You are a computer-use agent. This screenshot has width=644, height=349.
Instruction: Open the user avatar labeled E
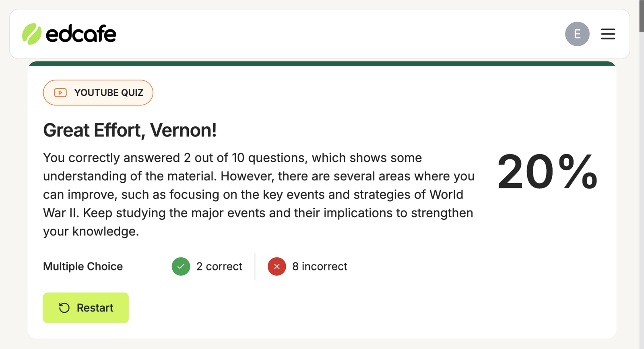577,34
